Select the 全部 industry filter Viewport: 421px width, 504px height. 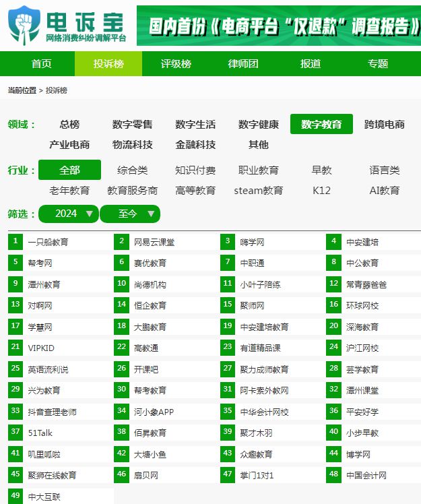click(69, 170)
